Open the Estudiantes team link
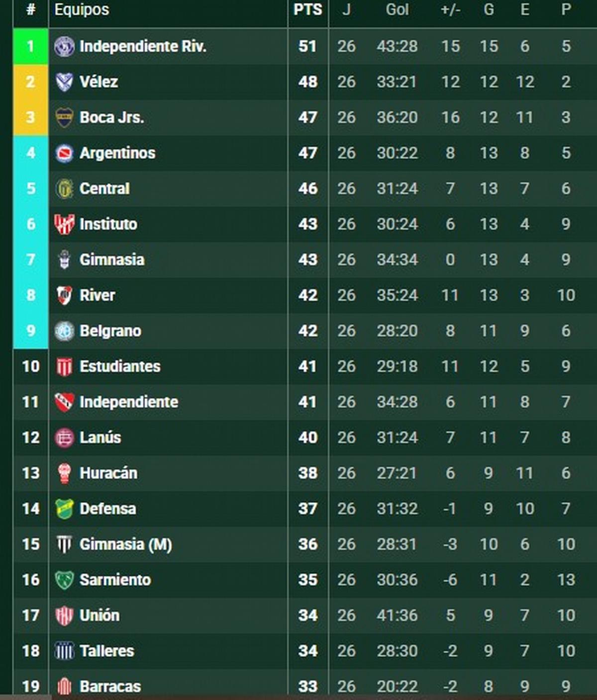The width and height of the screenshot is (597, 700). (x=120, y=366)
